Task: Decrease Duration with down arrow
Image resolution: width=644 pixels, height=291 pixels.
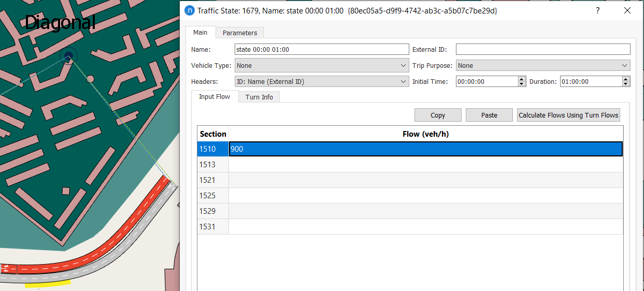Action: click(626, 84)
